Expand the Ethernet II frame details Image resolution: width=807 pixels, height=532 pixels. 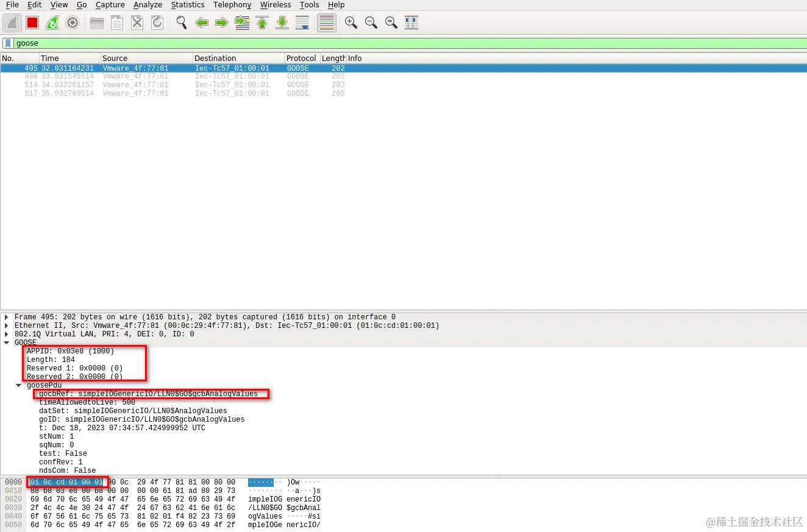point(6,325)
